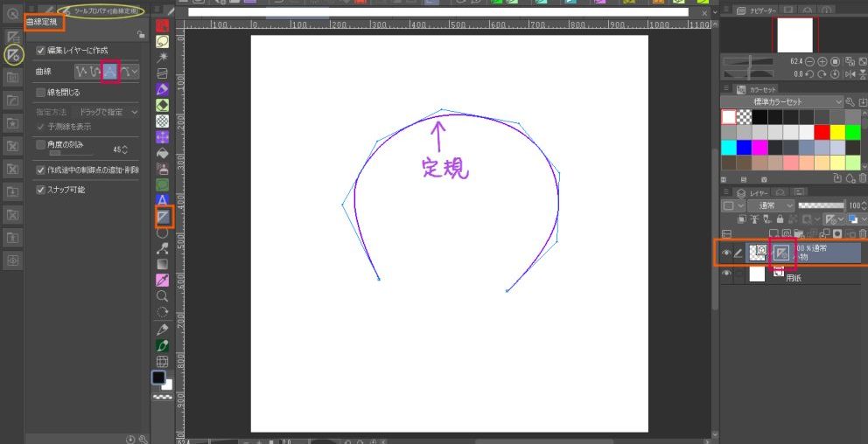Select the Move layer tool with purple arrows
The width and height of the screenshot is (868, 444).
162,137
